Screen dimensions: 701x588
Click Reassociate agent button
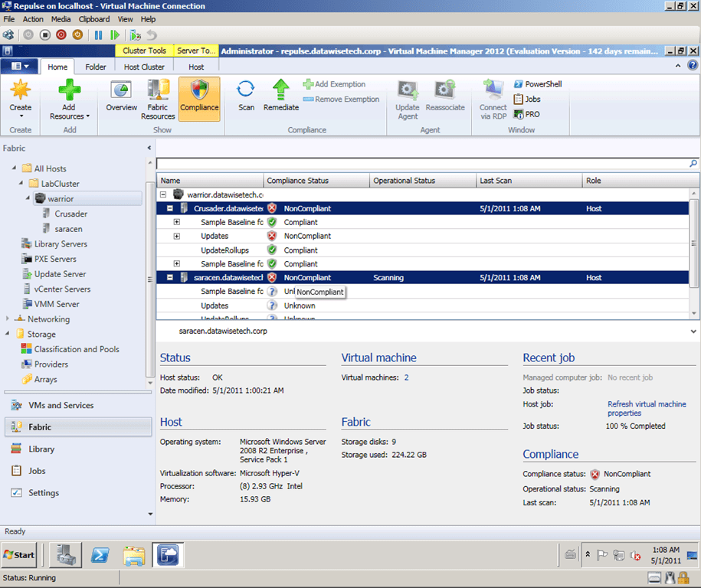pyautogui.click(x=445, y=96)
